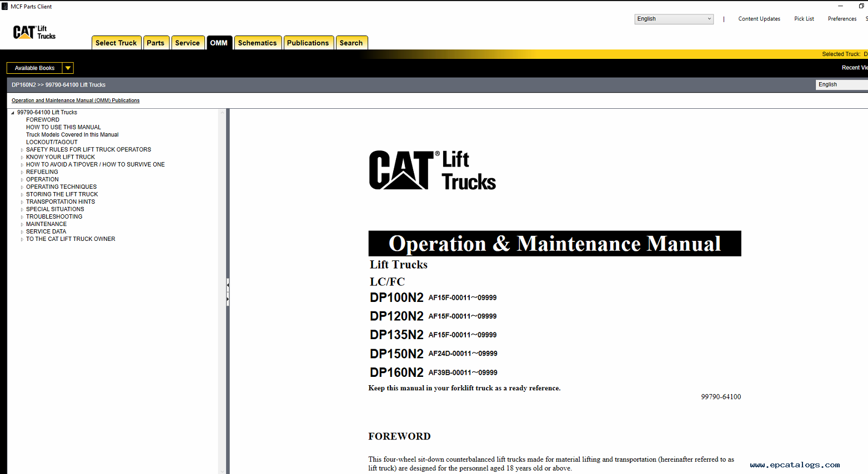Open the Pick List
This screenshot has width=868, height=474.
(804, 19)
